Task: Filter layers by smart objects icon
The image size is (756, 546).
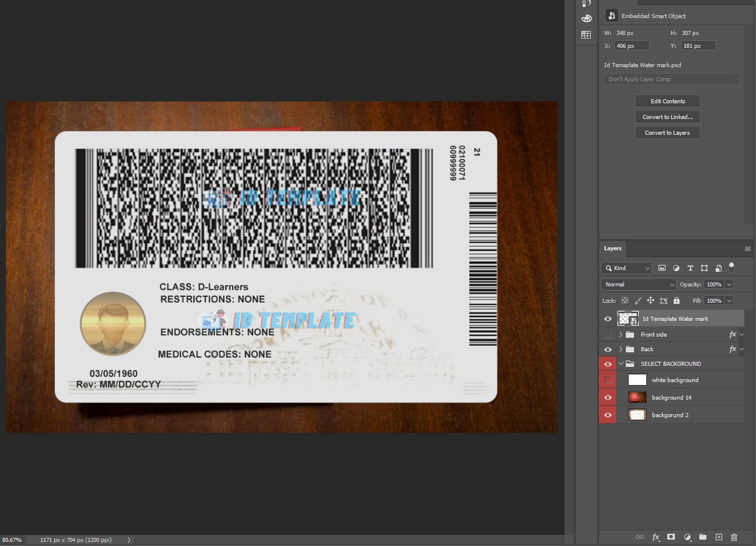Action: (x=718, y=268)
